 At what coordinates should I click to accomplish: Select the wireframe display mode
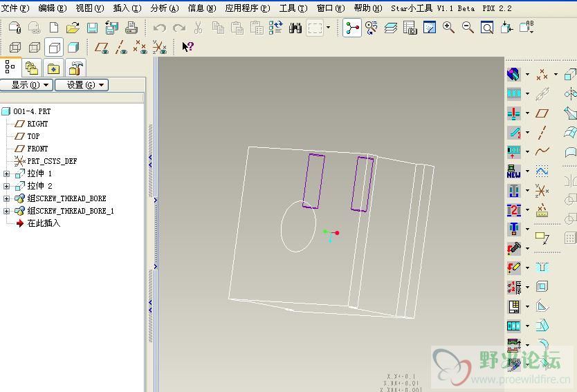15,48
